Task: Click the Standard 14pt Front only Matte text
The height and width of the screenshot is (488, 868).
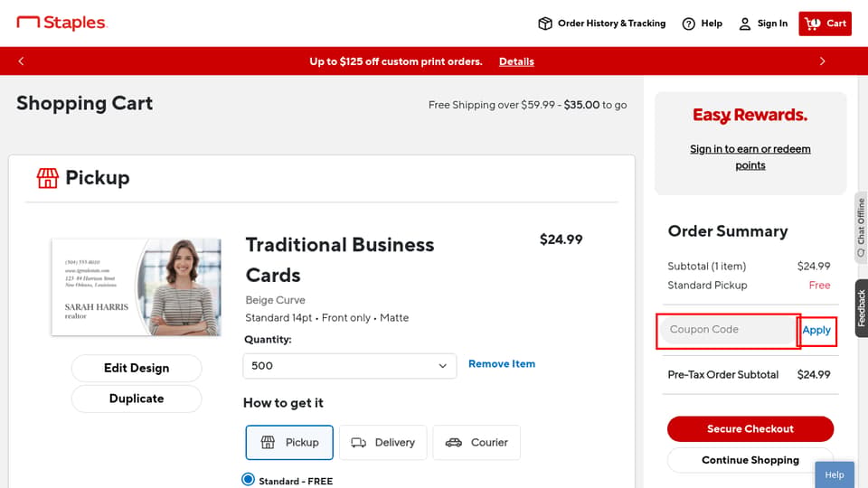Action: 326,317
